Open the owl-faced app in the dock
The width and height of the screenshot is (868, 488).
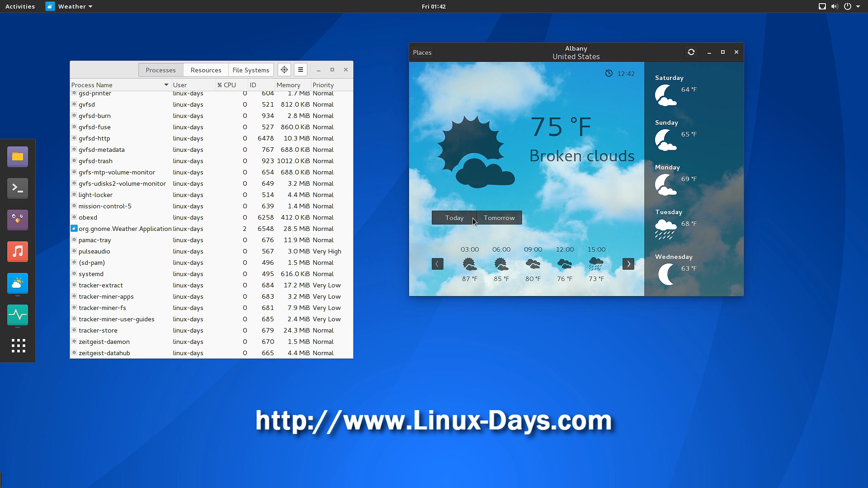click(x=18, y=220)
